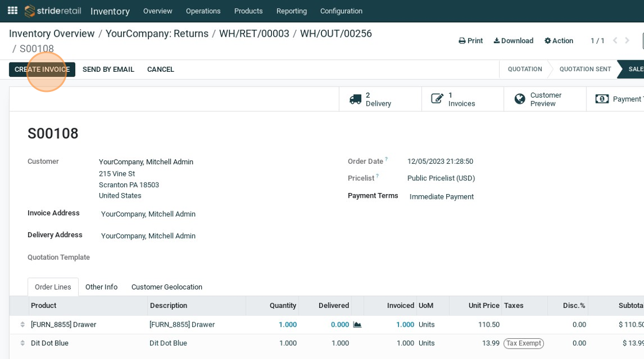Open the Download dropdown

pos(513,41)
